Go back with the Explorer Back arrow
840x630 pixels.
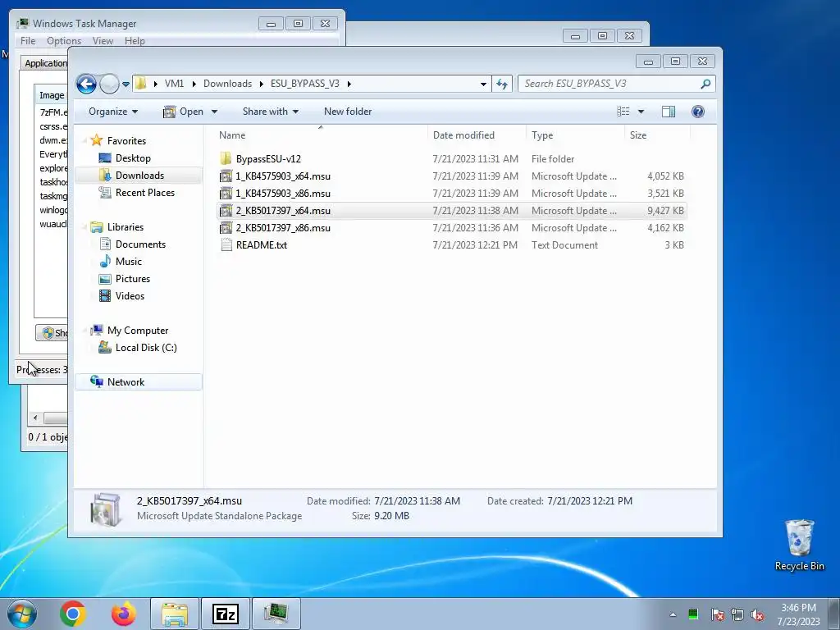[86, 84]
